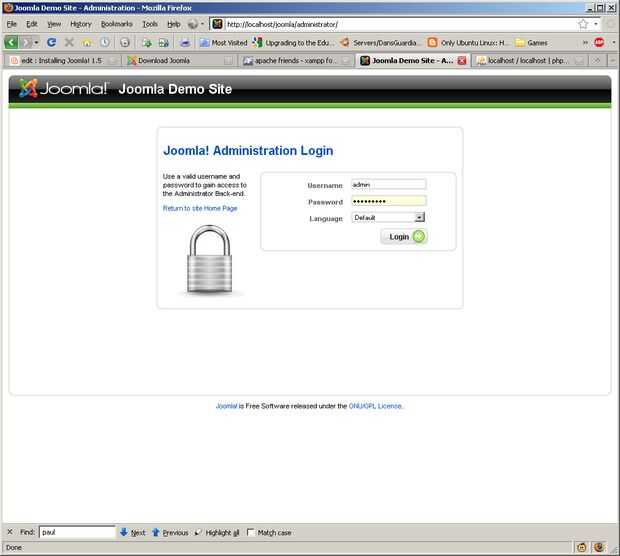Click the 'Joomla! Administration Login' heading
Screen dimensions: 620x556
[x=248, y=151]
